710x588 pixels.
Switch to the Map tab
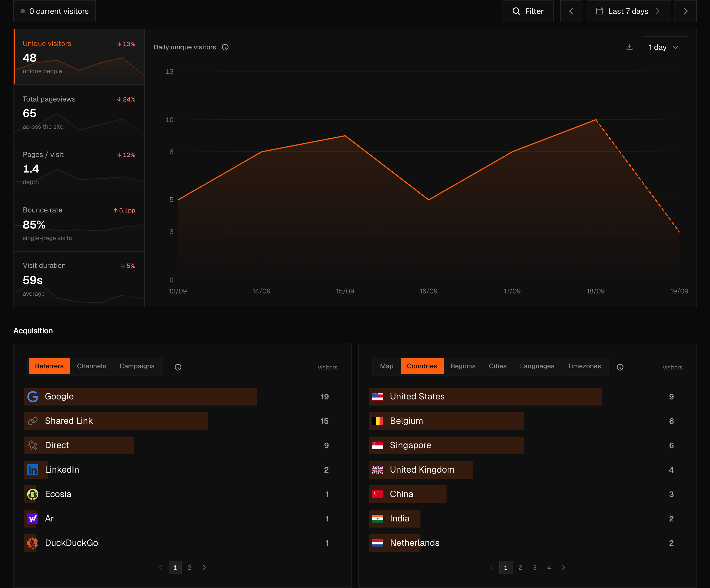[x=387, y=366]
